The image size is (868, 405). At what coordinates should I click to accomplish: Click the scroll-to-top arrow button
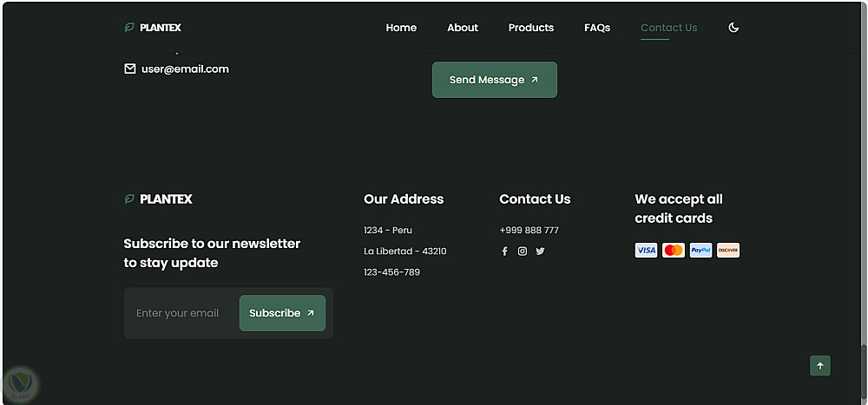(x=820, y=366)
